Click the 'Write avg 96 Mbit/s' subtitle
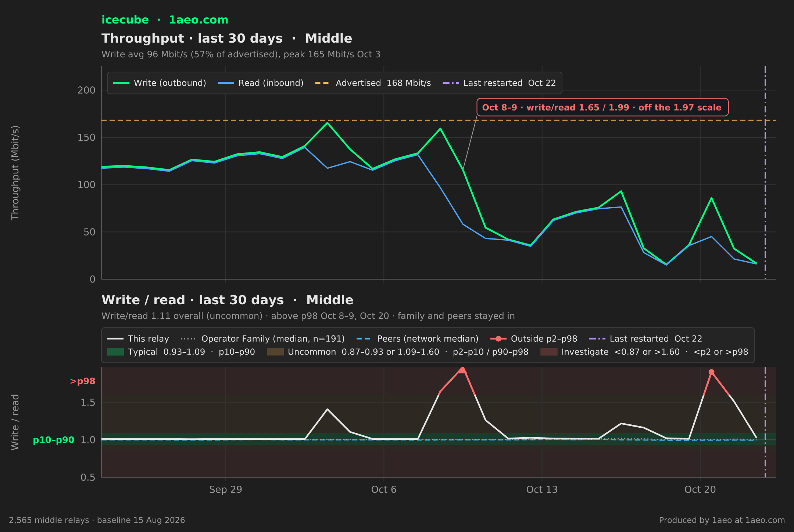 click(241, 54)
